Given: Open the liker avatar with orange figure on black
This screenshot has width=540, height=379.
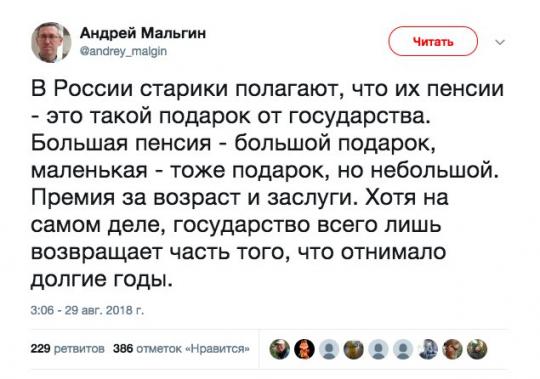Looking at the screenshot, I should click(x=304, y=349).
